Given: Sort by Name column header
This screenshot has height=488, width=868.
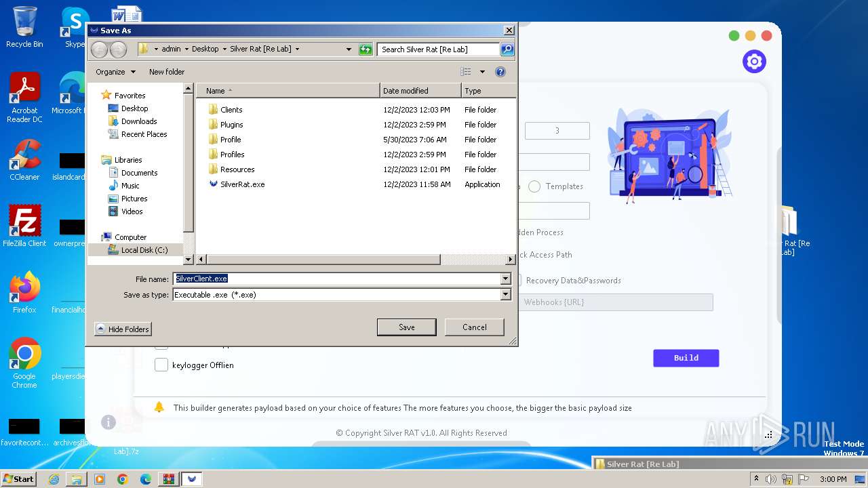Looking at the screenshot, I should point(288,91).
